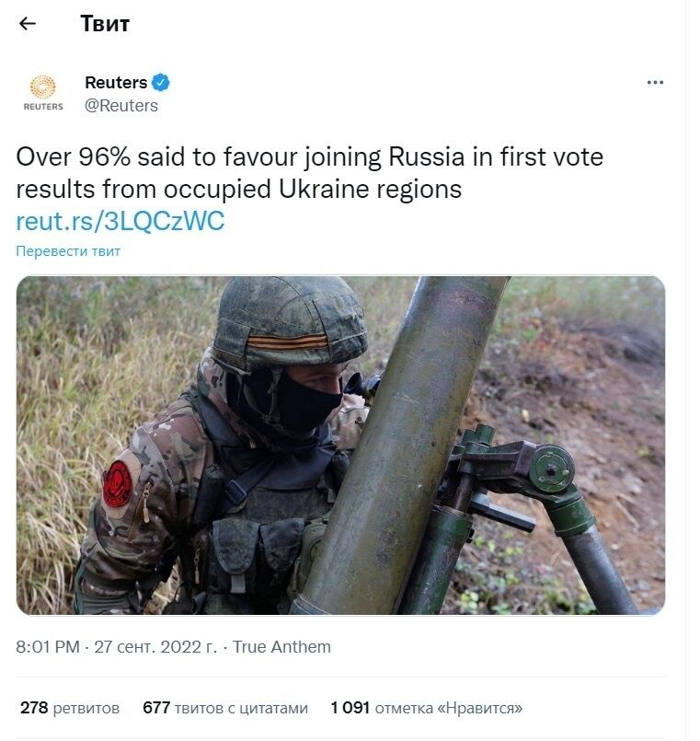View the 1 091 отметка «Нравится» list
This screenshot has width=700, height=741.
coord(426,708)
